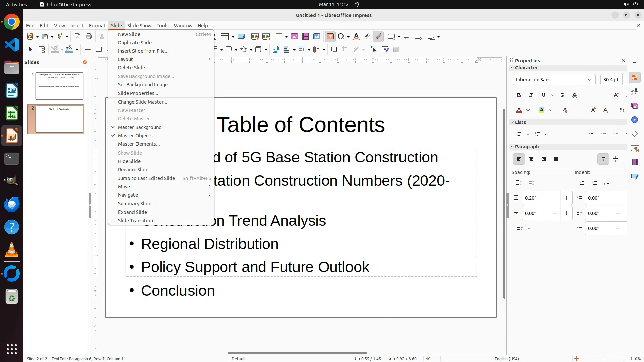
Task: Click the Italic formatting icon
Action: [x=531, y=95]
